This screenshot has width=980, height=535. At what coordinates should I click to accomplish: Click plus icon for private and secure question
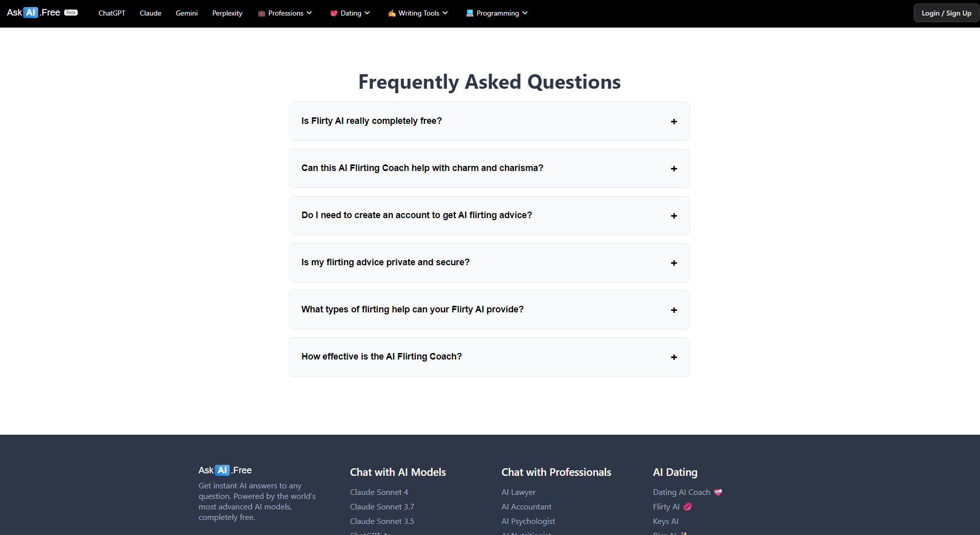pyautogui.click(x=674, y=263)
